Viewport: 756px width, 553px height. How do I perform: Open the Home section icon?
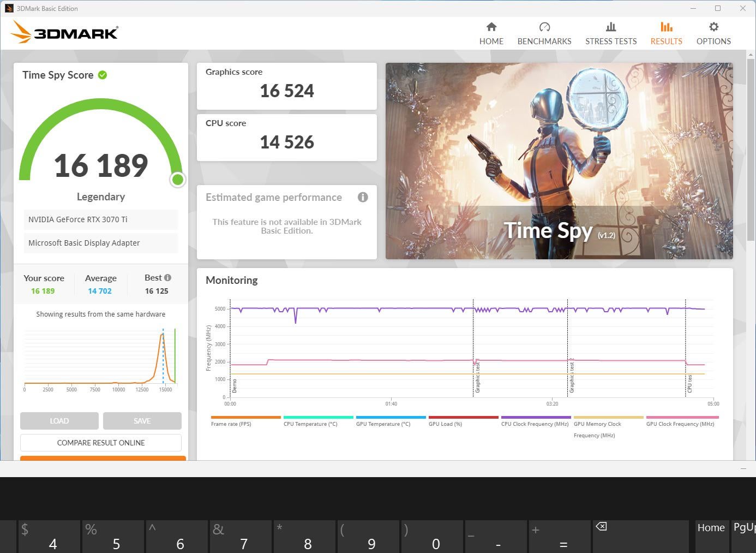(x=491, y=27)
